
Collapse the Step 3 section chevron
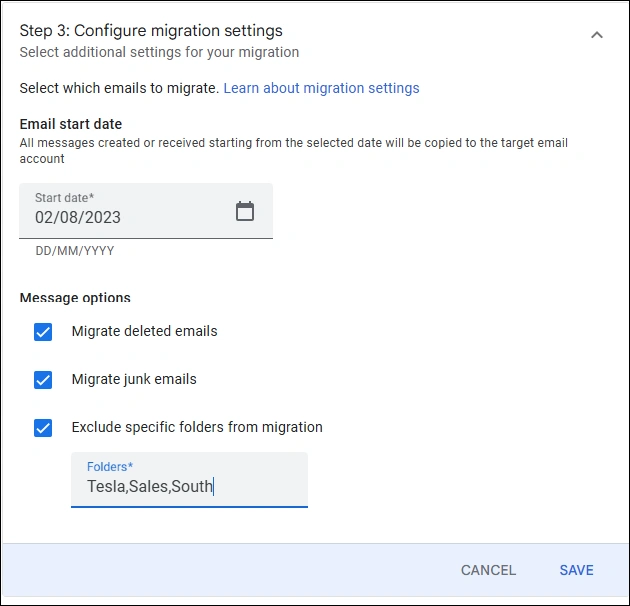click(597, 35)
